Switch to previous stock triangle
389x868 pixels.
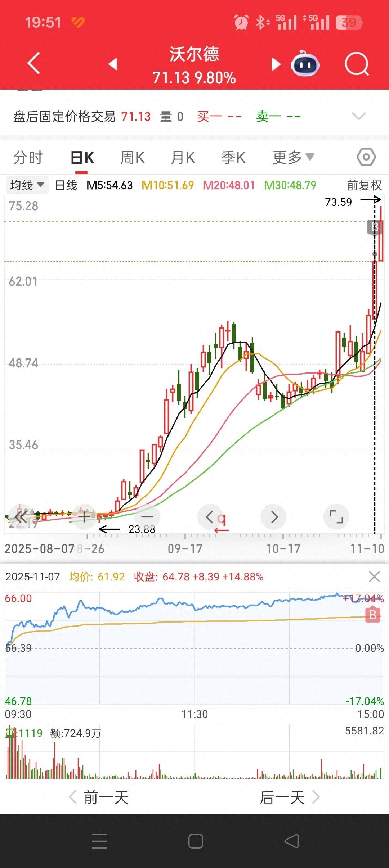[113, 64]
